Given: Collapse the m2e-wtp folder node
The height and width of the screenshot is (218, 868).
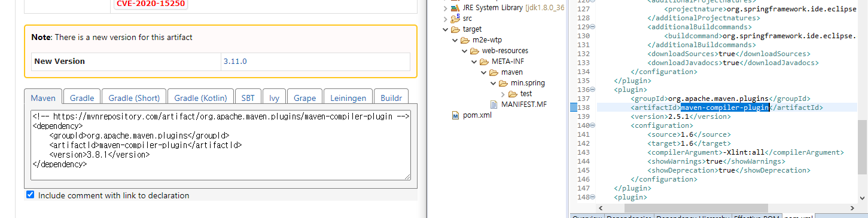Looking at the screenshot, I should 455,40.
